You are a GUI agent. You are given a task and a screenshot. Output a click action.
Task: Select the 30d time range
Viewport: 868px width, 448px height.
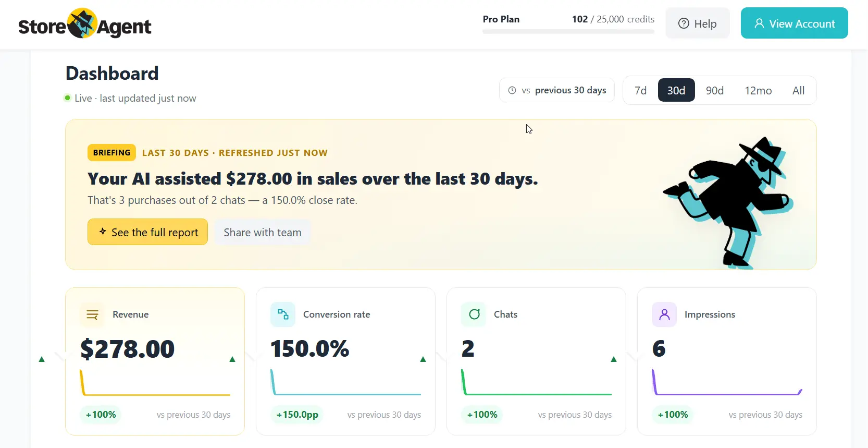[x=676, y=90]
